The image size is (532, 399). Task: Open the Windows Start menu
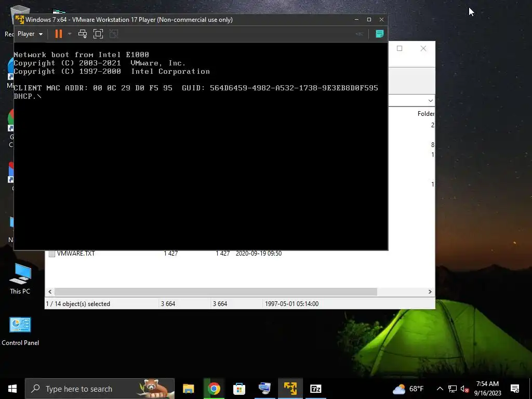tap(12, 389)
